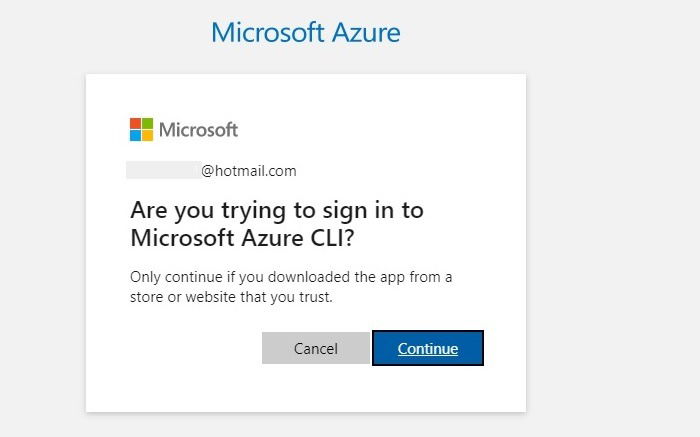This screenshot has width=700, height=437.
Task: Click the 'Microsoft Azure CLI?' heading line
Action: pyautogui.click(x=242, y=237)
